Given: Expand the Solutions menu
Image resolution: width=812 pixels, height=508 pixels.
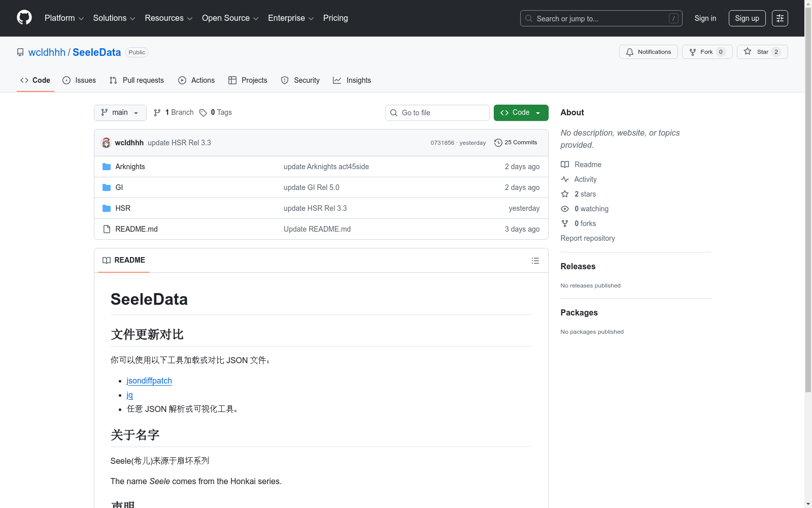Looking at the screenshot, I should click(114, 18).
